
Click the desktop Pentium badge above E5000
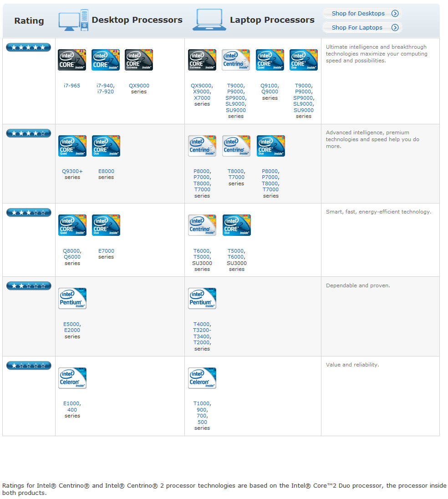pyautogui.click(x=72, y=298)
